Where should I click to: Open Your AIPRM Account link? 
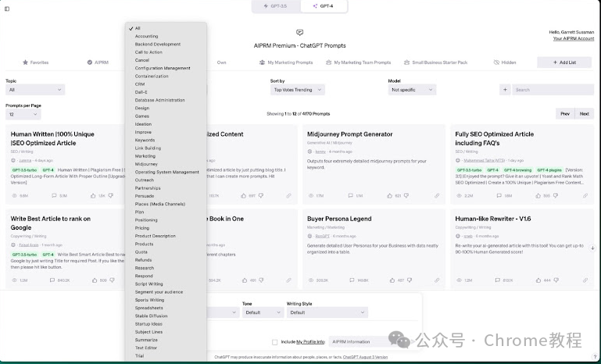pyautogui.click(x=574, y=38)
